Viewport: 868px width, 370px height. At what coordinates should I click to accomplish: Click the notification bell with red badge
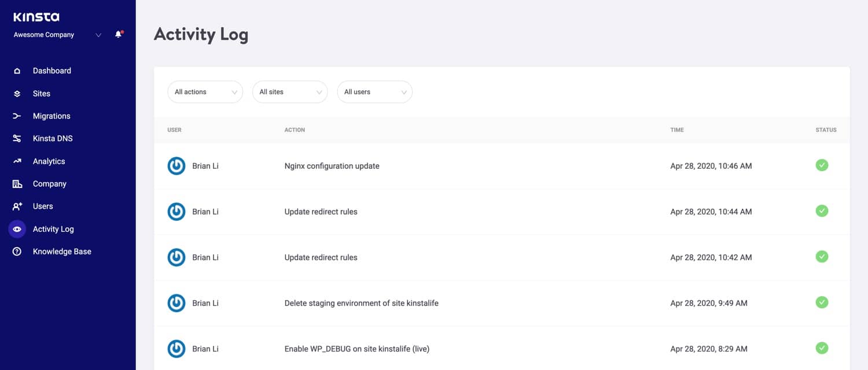coord(118,34)
